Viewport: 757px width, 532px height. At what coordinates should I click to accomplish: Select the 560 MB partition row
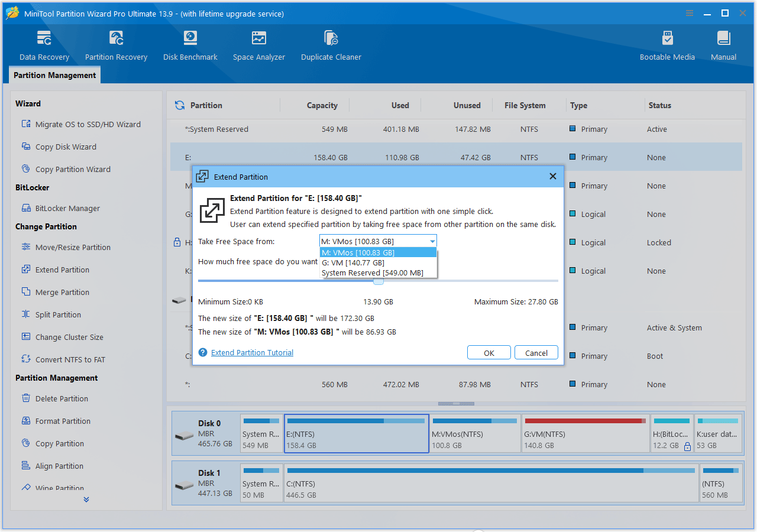pos(456,384)
